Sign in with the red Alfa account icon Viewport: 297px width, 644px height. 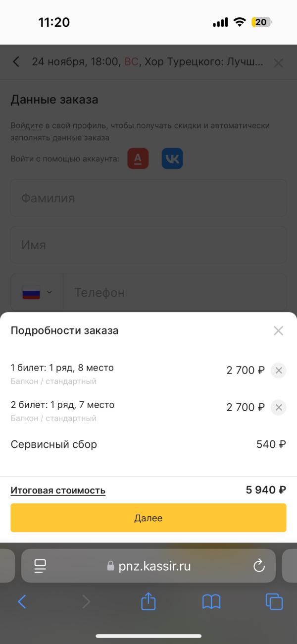(138, 159)
